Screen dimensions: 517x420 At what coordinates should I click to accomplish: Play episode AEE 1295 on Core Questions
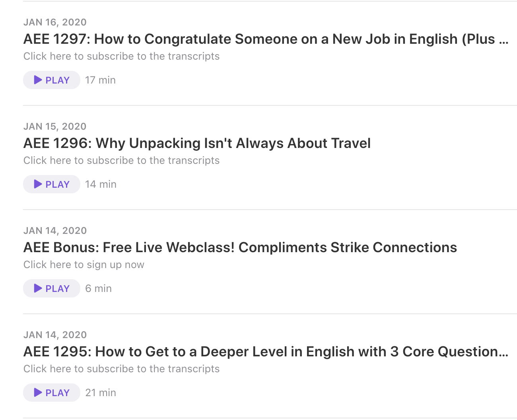coord(52,393)
